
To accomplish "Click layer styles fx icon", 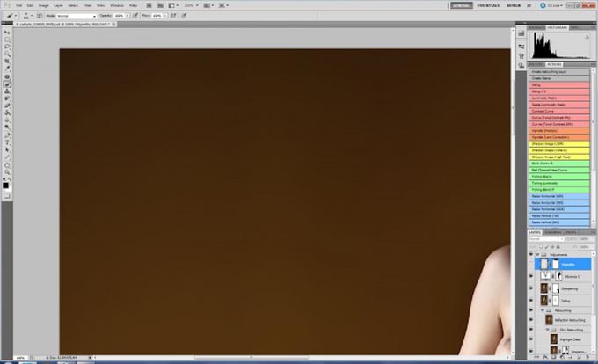I will click(x=545, y=358).
